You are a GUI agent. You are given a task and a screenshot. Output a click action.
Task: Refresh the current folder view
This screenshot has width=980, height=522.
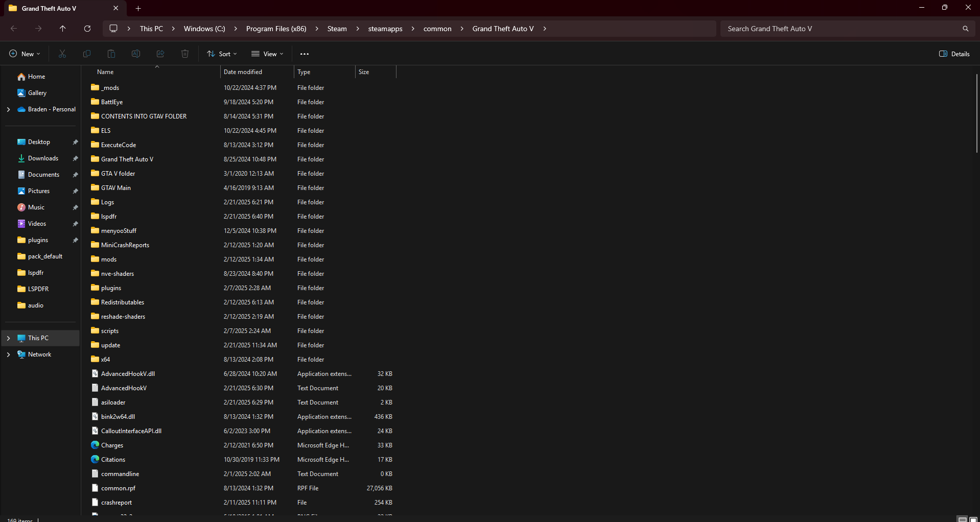click(x=87, y=29)
